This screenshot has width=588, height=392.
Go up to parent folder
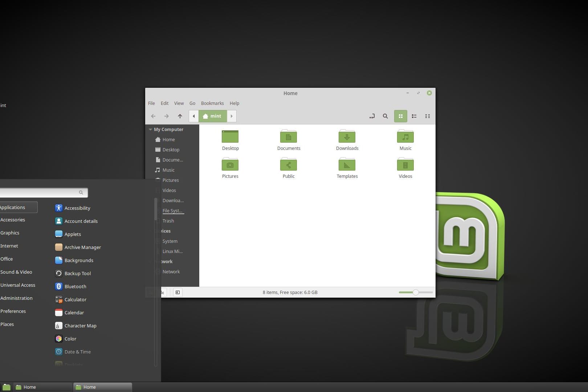click(x=180, y=116)
